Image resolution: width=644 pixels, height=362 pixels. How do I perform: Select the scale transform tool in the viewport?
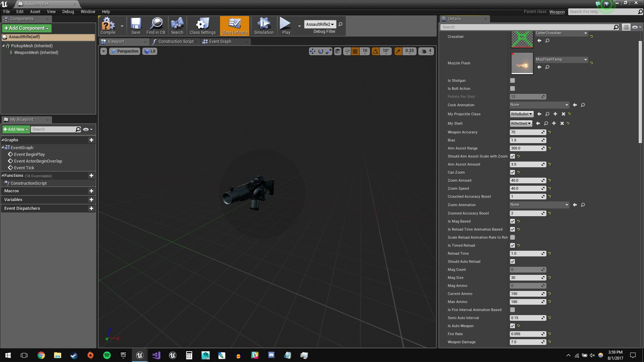329,51
